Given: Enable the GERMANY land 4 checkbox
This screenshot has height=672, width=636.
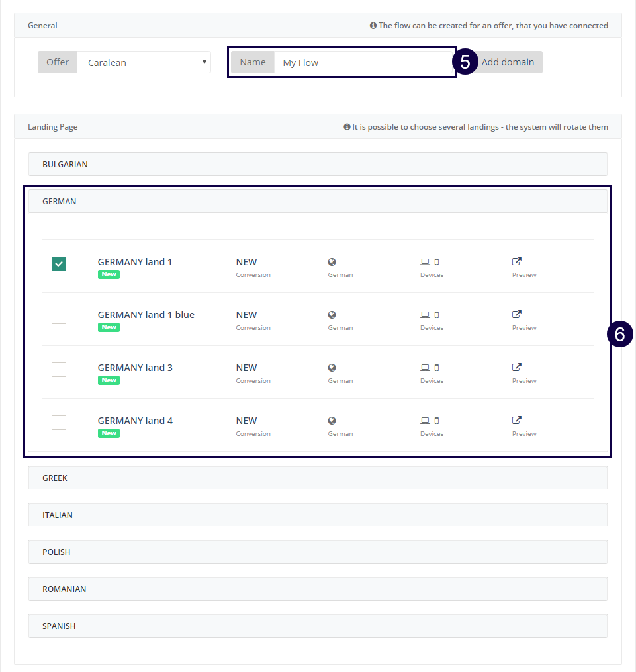Looking at the screenshot, I should click(x=59, y=423).
